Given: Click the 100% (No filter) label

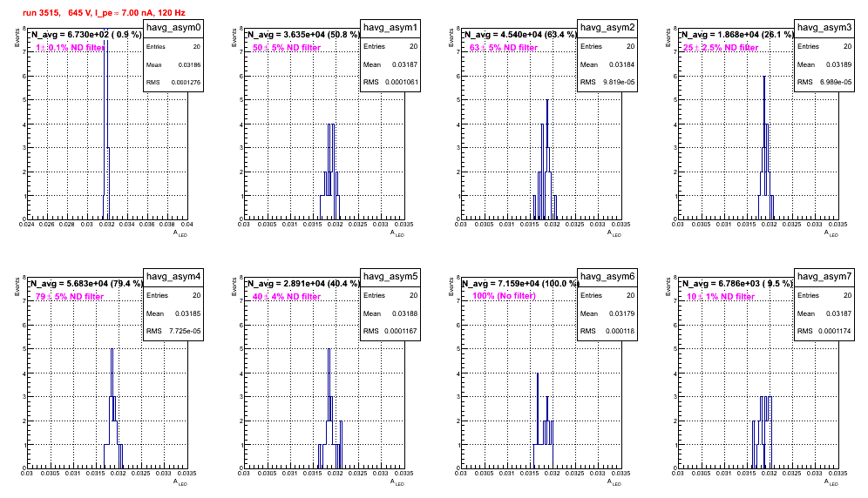Looking at the screenshot, I should pyautogui.click(x=505, y=296).
